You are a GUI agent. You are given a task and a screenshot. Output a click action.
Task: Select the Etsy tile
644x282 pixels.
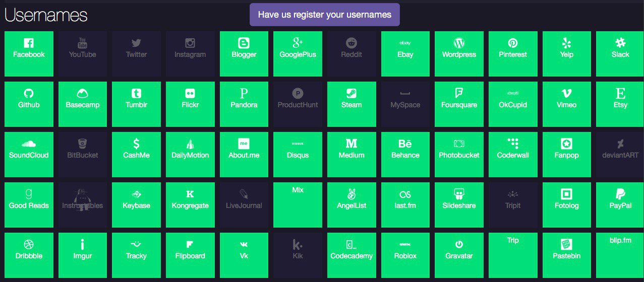coord(620,104)
